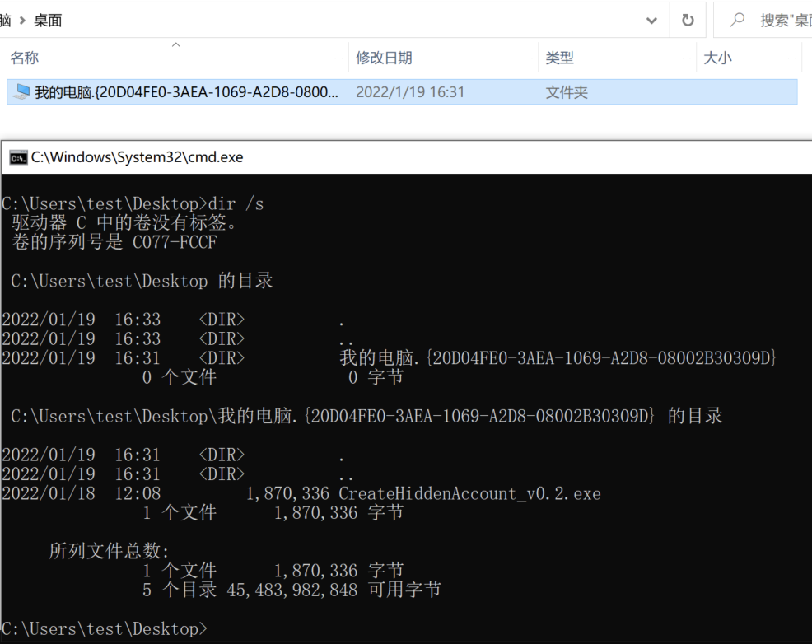This screenshot has width=812, height=644.
Task: Click the 驱动器 C 中的卷没有标签 line
Action: pyautogui.click(x=124, y=222)
